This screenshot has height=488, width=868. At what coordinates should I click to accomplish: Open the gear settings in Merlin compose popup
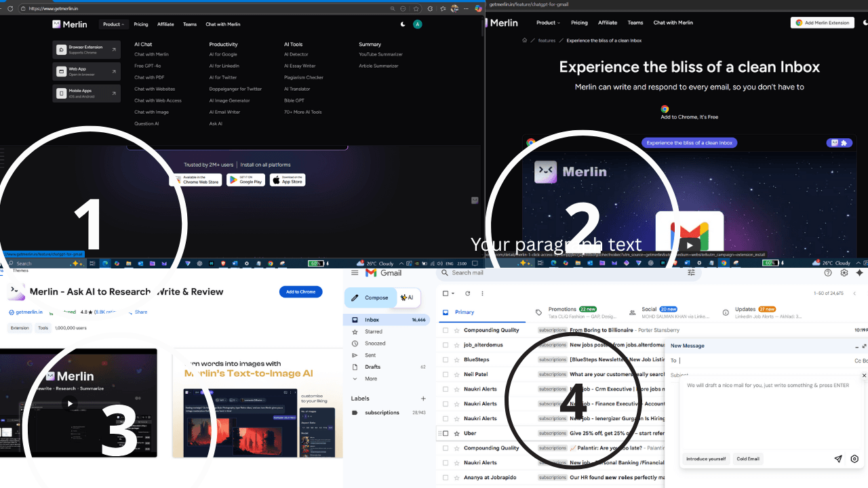[854, 459]
